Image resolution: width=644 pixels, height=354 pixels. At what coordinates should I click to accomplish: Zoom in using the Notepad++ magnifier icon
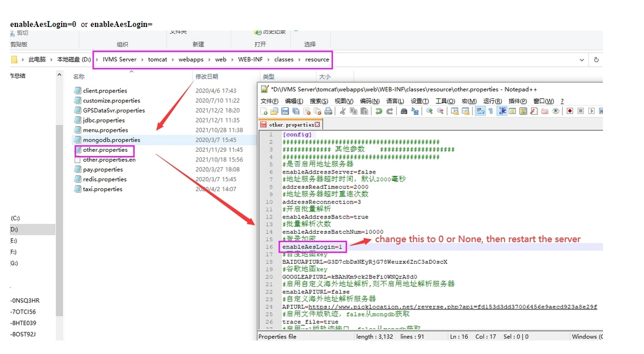coord(429,111)
